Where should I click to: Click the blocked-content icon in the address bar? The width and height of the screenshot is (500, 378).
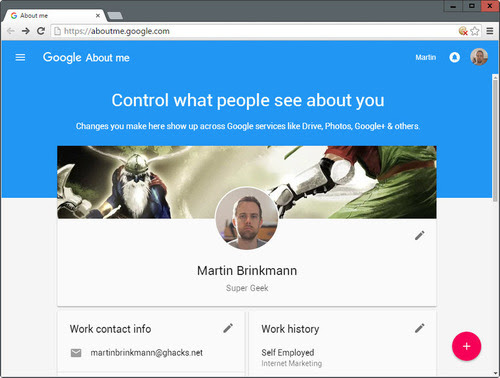click(x=463, y=31)
